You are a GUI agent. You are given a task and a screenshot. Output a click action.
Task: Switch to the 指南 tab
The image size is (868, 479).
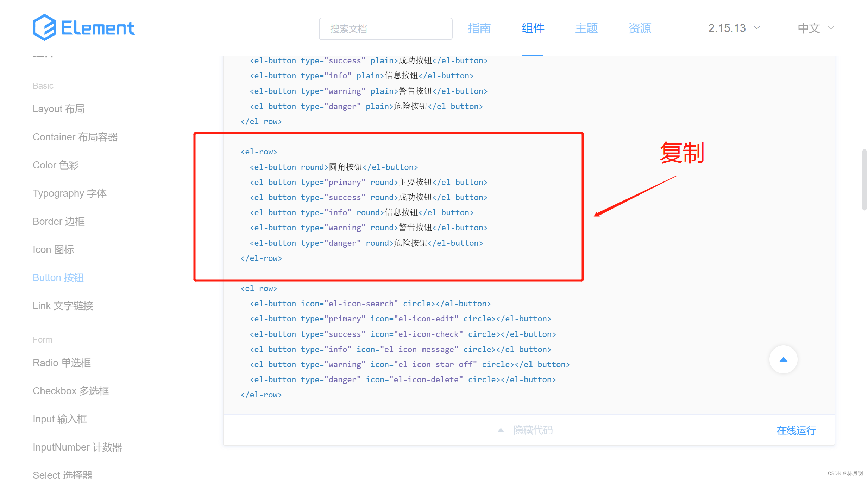pos(479,28)
